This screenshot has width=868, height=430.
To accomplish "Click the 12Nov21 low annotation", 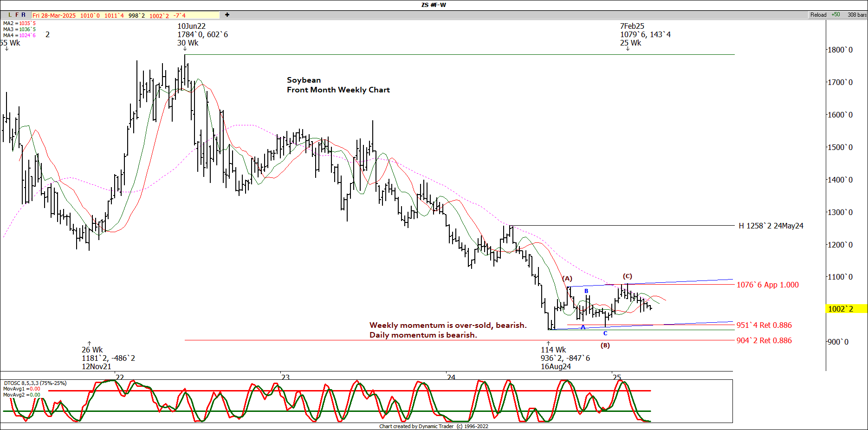I will 108,358.
